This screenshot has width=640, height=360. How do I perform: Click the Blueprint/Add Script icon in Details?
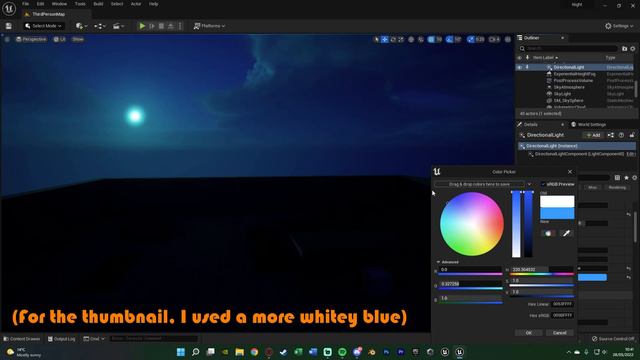611,135
